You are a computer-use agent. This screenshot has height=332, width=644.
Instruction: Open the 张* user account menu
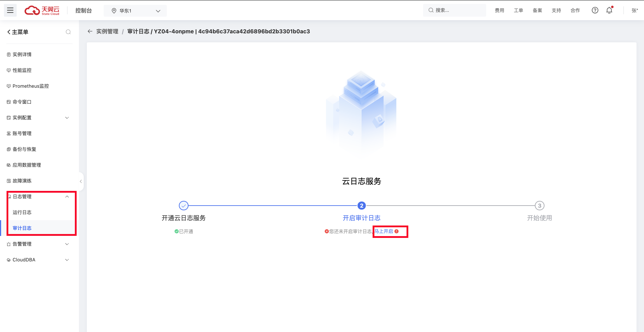coord(635,11)
